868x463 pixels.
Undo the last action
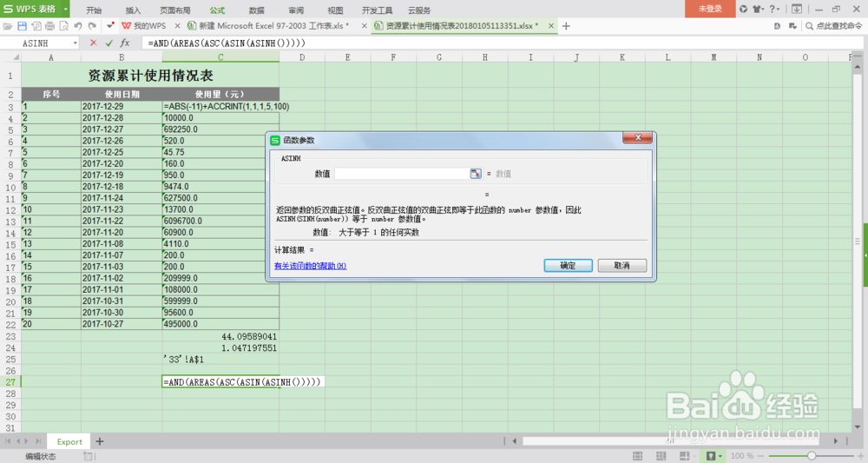[x=78, y=26]
